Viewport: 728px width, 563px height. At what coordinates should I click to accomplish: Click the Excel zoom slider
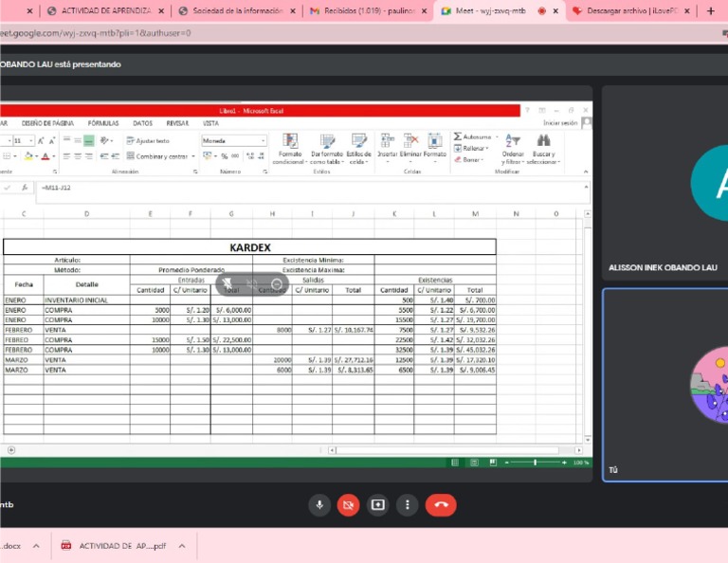click(535, 463)
